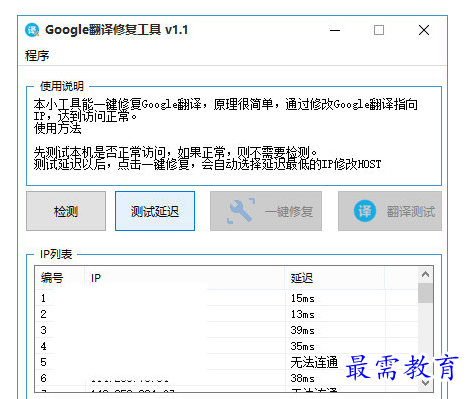The height and width of the screenshot is (399, 467).
Task: Click the IP column header
Action: [x=184, y=278]
